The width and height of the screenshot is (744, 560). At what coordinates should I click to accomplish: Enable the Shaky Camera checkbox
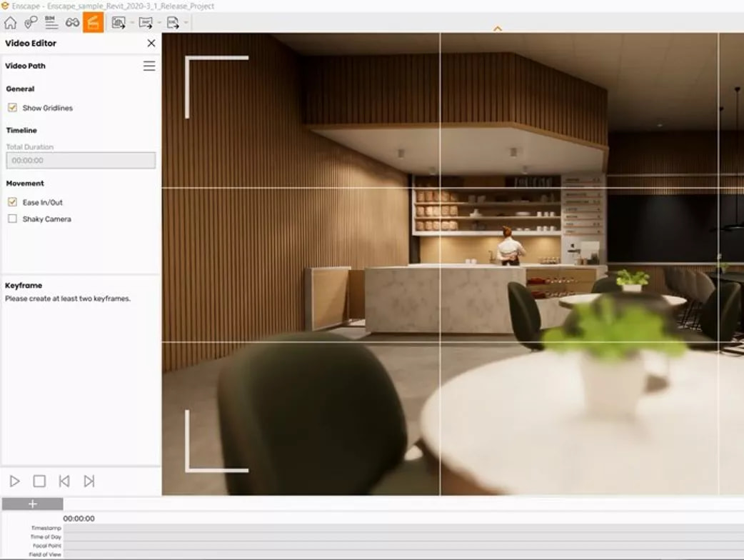point(12,219)
